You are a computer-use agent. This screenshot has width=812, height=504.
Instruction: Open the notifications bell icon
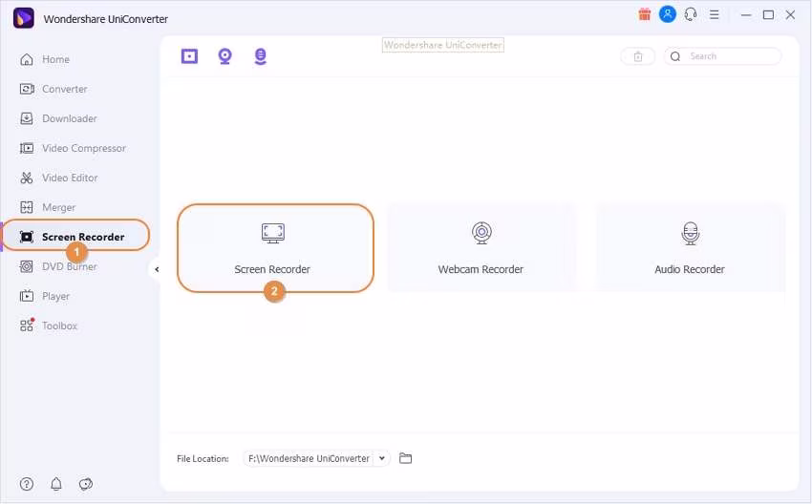pos(56,484)
